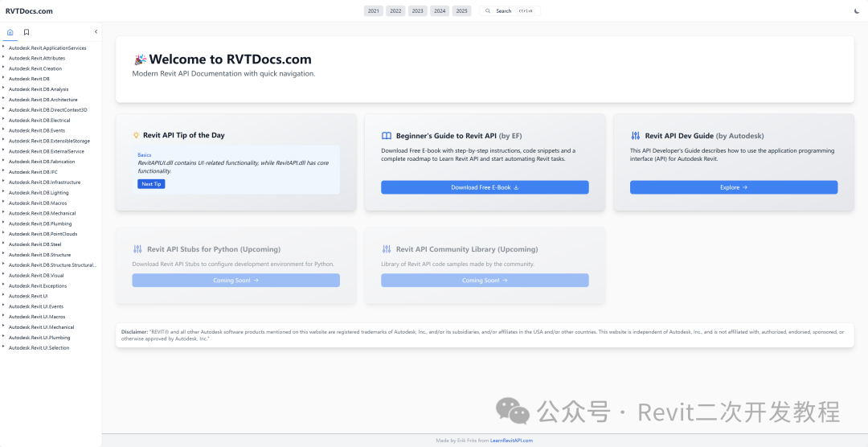Select the 2022 version tab

click(395, 11)
